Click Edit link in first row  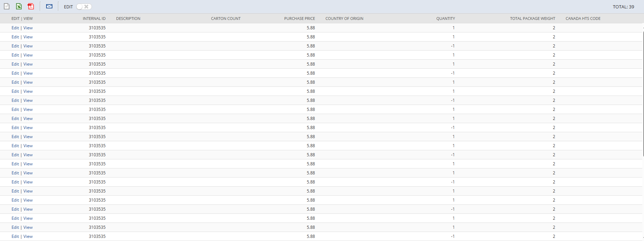click(15, 28)
